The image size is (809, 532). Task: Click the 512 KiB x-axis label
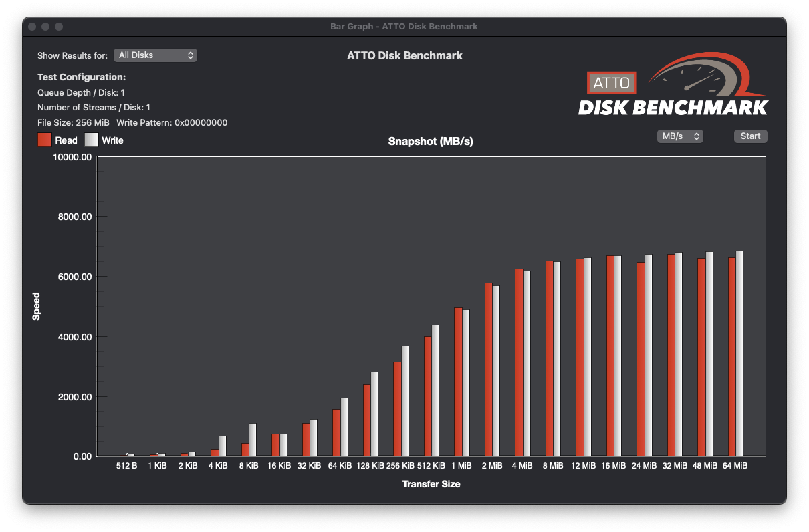click(x=431, y=465)
